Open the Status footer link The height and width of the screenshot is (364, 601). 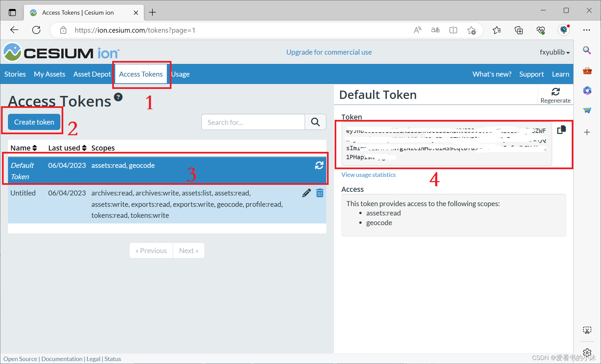coord(113,359)
